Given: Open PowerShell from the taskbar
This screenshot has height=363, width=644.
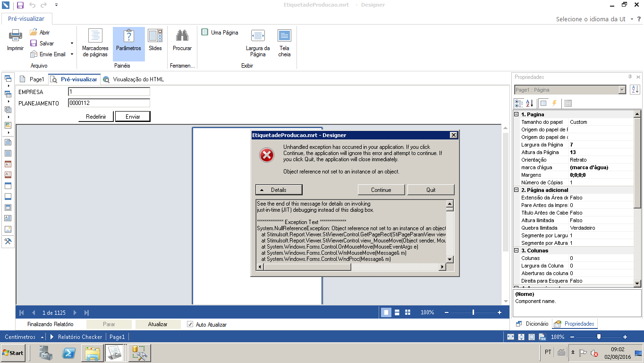Looking at the screenshot, I should (x=69, y=353).
